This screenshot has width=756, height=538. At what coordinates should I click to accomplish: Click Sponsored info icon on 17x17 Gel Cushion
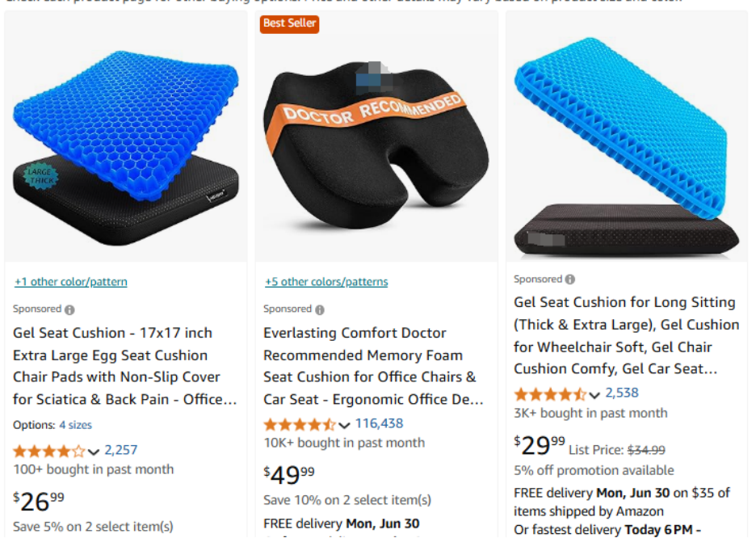click(69, 310)
